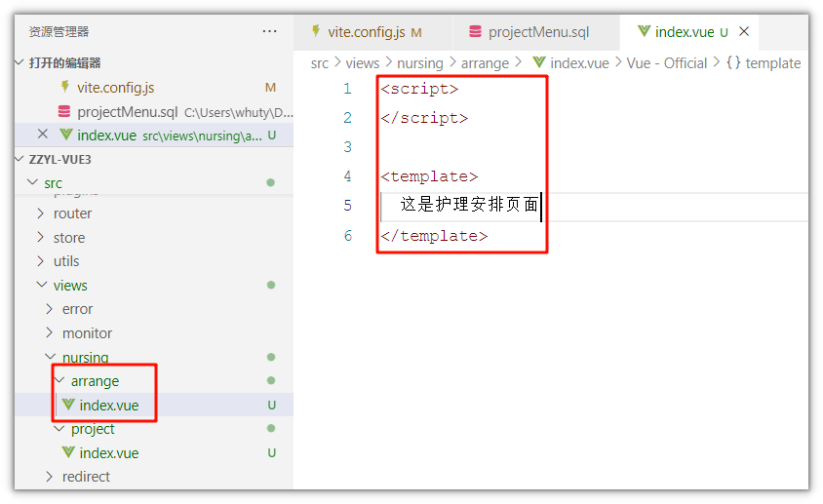Collapse the open editors section chevron
Screen dimensions: 823x504
pyautogui.click(x=20, y=62)
